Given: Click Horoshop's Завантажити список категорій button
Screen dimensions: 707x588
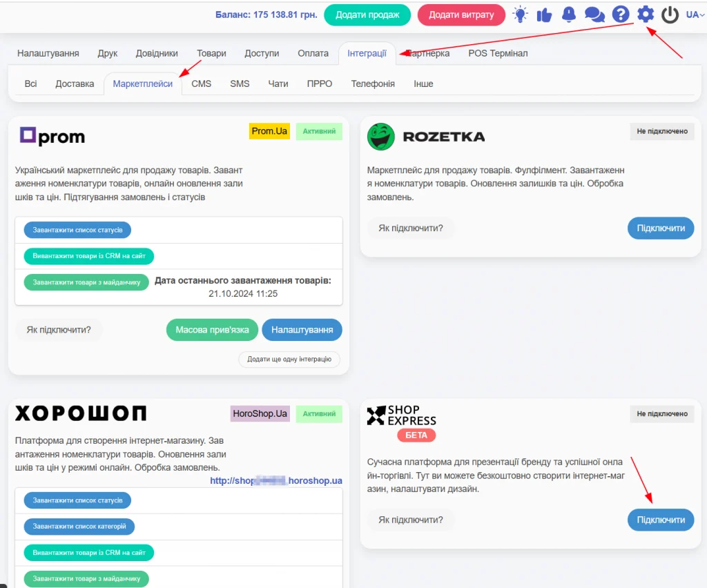Looking at the screenshot, I should [79, 527].
